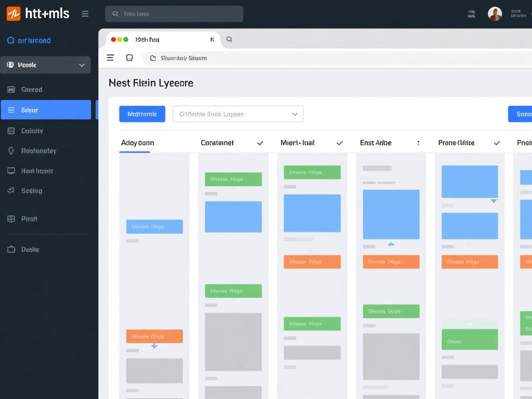Click the blue Sono button on the right
This screenshot has height=399, width=532.
pos(520,114)
